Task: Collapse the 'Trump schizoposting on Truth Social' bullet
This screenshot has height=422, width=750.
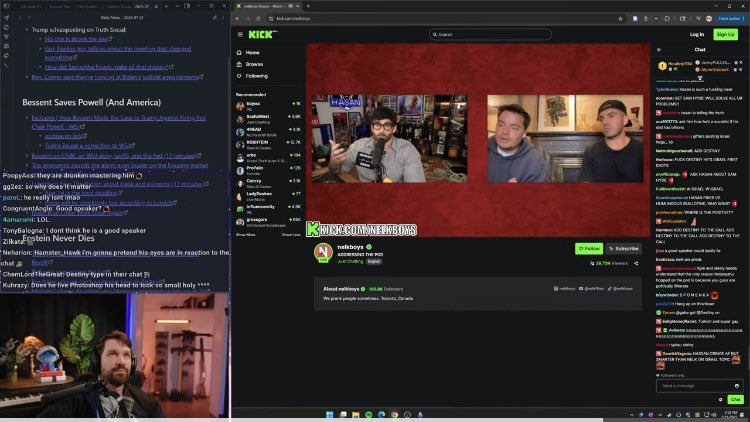Action: click(27, 30)
